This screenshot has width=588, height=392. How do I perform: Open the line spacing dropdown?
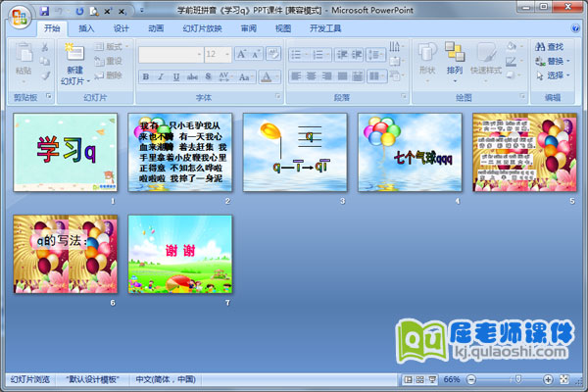(x=376, y=55)
